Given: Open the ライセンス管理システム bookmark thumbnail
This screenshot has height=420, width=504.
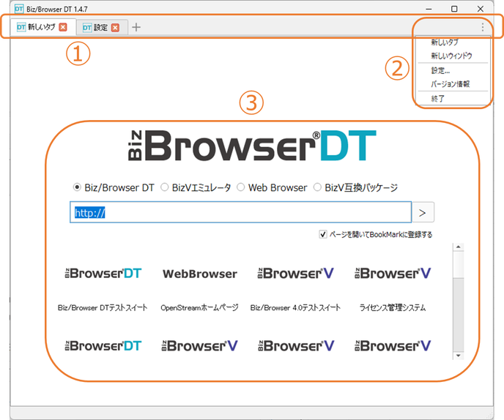Looking at the screenshot, I should 393,273.
